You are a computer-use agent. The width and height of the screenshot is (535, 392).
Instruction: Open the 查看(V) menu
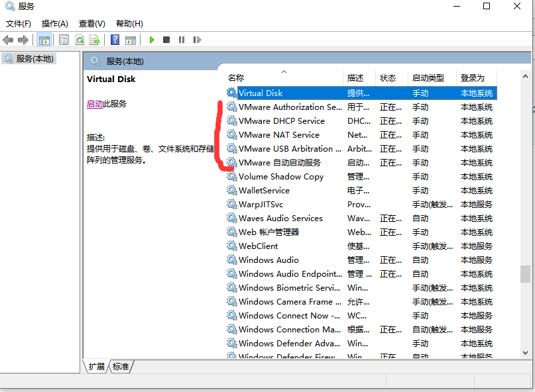pyautogui.click(x=91, y=24)
